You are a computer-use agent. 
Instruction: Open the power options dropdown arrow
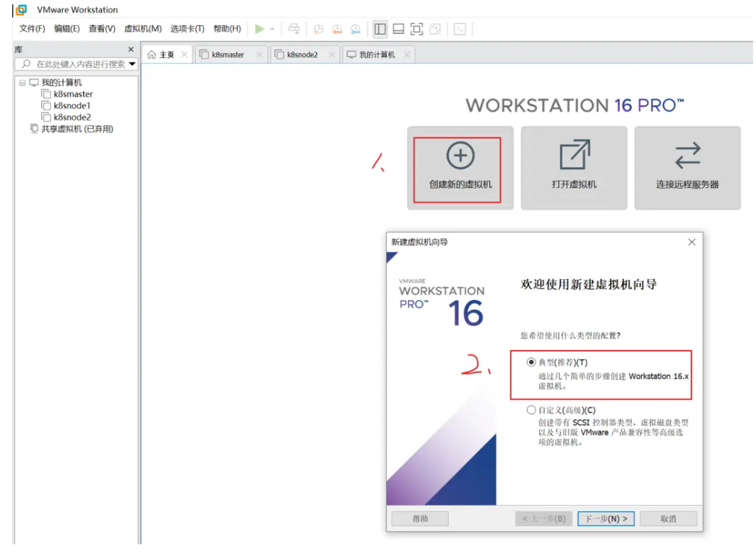[272, 30]
